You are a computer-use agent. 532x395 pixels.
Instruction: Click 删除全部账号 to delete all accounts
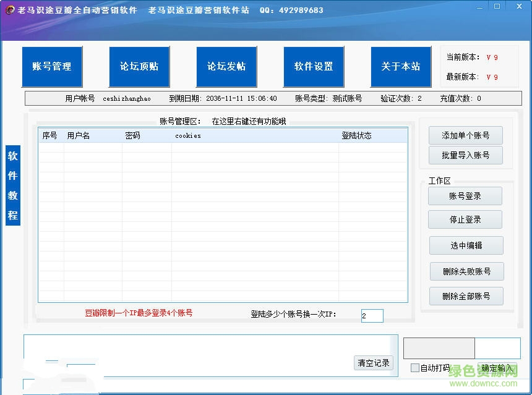(466, 296)
